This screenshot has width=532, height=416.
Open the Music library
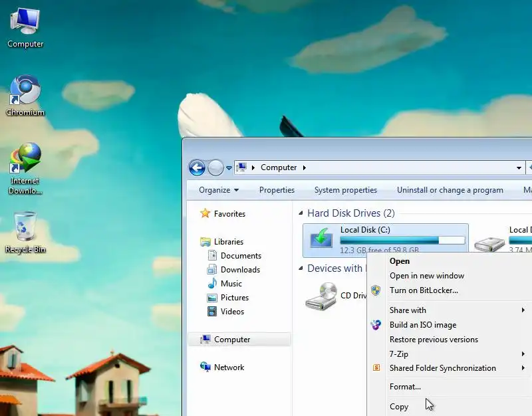[x=231, y=284]
